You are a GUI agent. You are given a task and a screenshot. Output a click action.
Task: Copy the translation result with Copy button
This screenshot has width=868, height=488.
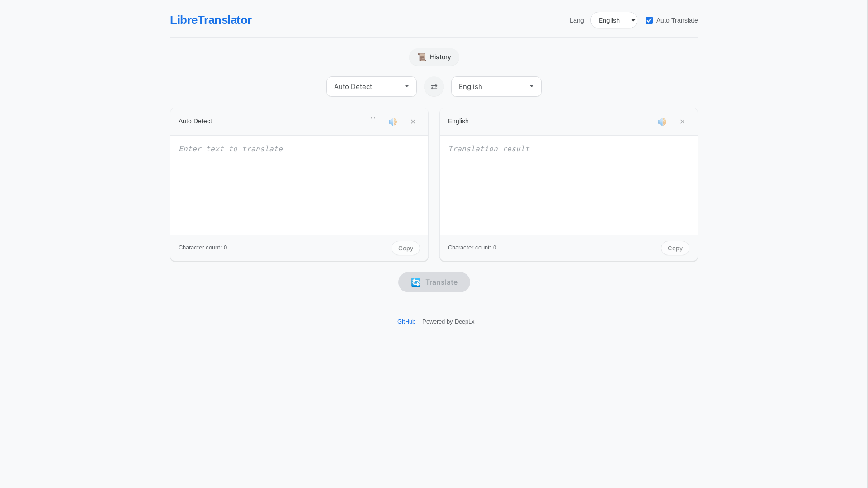click(x=675, y=248)
